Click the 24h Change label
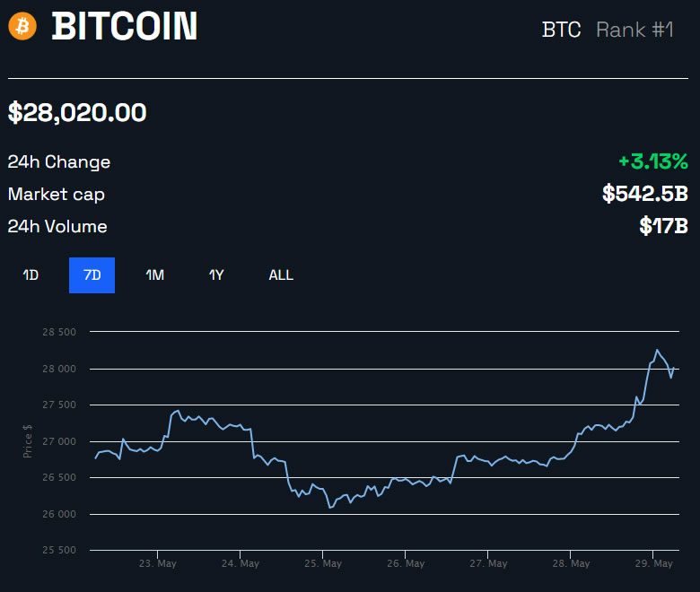 click(59, 162)
